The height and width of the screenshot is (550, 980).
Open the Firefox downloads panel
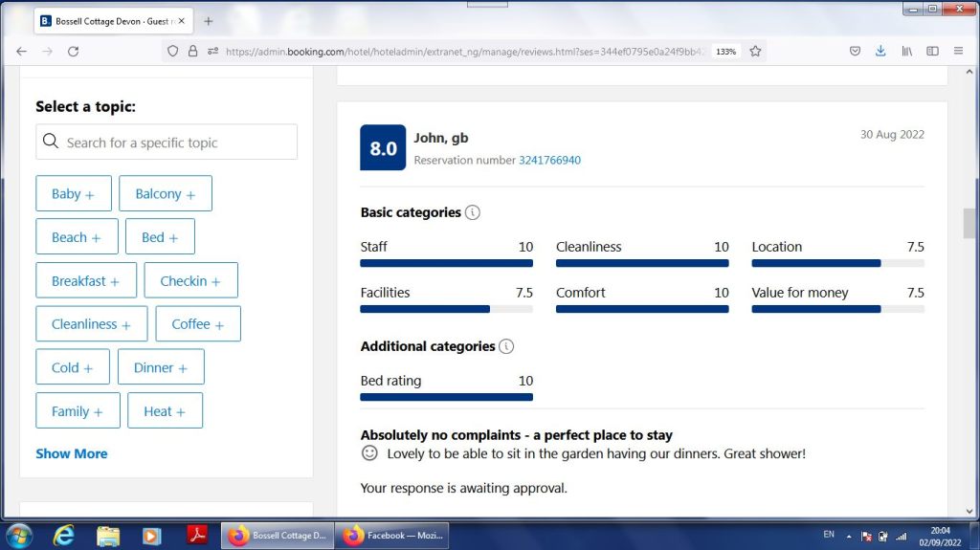(880, 52)
